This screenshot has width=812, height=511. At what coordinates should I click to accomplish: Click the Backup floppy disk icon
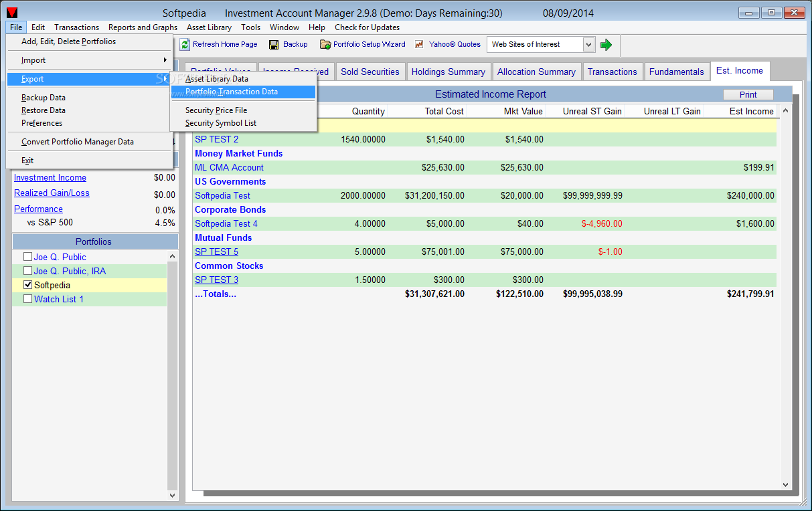click(273, 45)
